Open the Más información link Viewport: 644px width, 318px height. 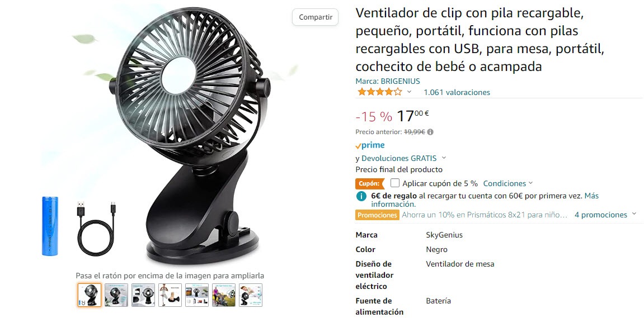click(485, 200)
